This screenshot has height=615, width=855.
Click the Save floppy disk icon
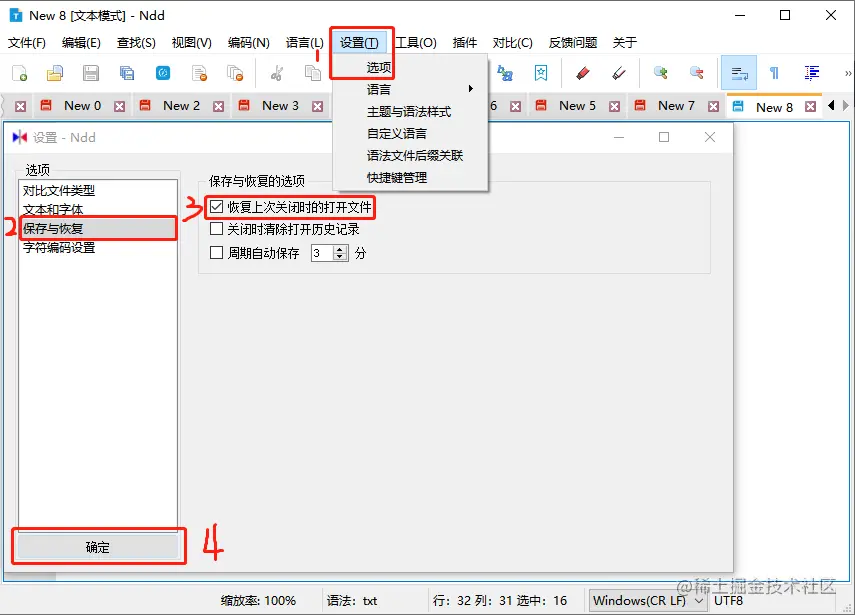tap(91, 73)
